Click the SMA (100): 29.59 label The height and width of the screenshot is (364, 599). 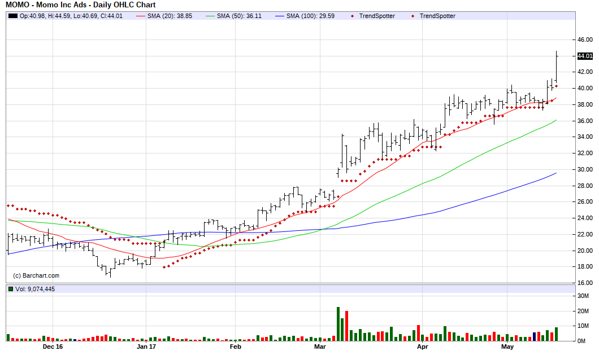click(x=311, y=16)
